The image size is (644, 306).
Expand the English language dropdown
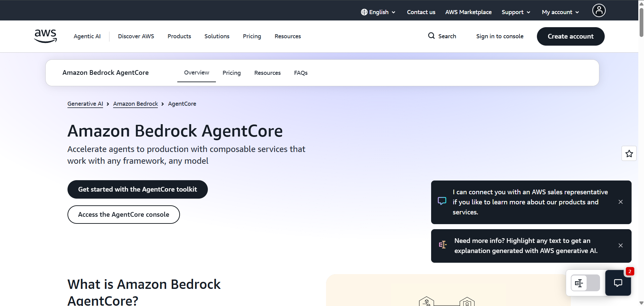pos(378,12)
